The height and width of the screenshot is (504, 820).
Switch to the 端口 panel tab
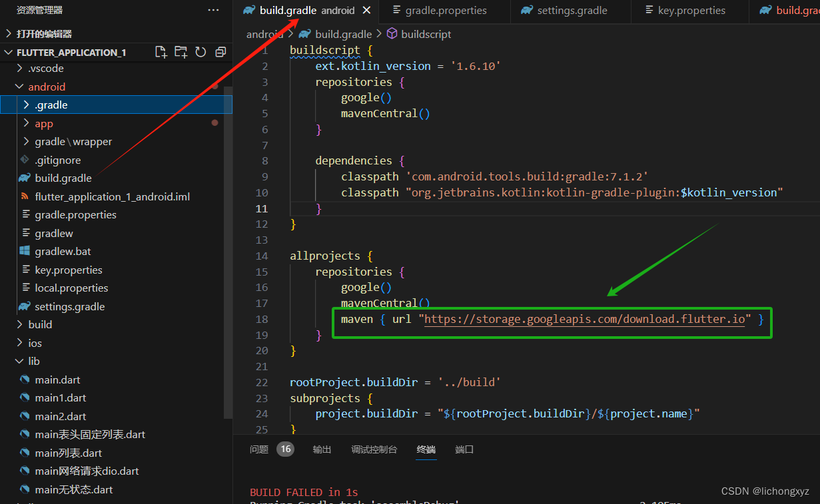click(x=464, y=449)
